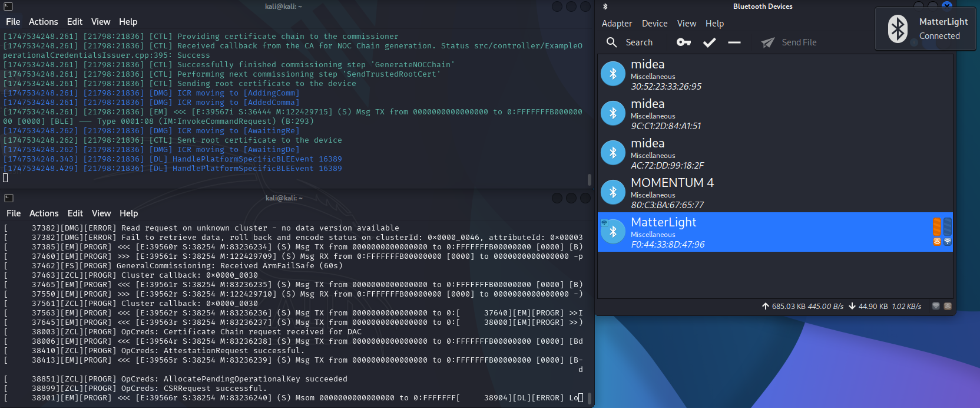Click the upper terminal scrollbar handle
Image resolution: width=980 pixels, height=408 pixels.
pos(590,179)
